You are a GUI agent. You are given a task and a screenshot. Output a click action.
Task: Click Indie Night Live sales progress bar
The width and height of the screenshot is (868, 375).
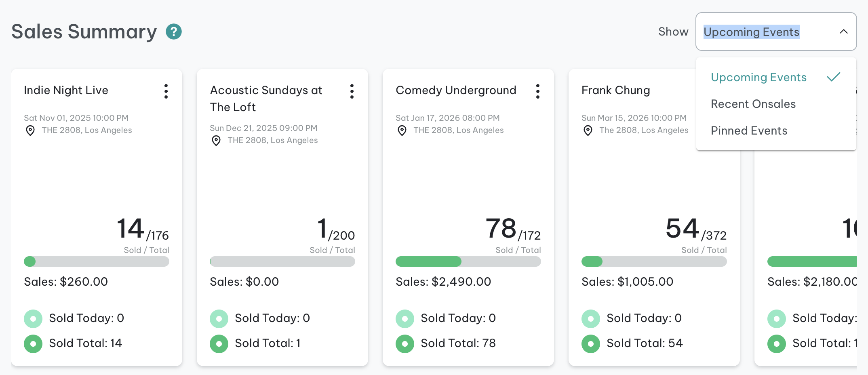coord(97,261)
